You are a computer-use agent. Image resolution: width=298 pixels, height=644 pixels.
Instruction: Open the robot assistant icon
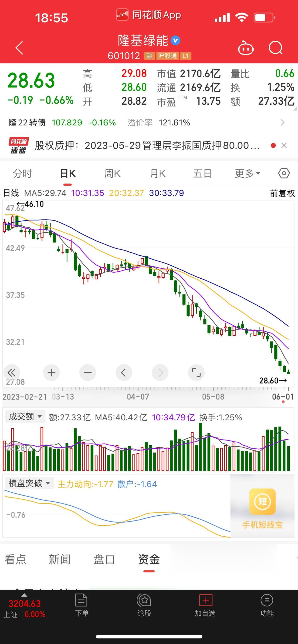point(245,47)
